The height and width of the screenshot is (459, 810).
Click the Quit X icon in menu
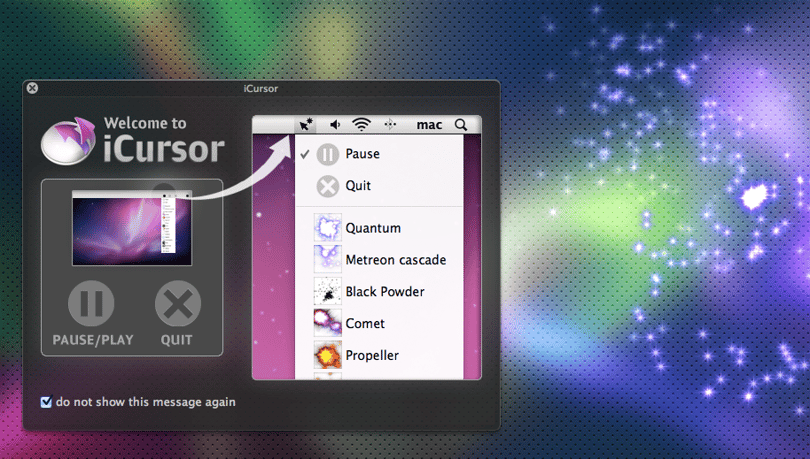328,186
